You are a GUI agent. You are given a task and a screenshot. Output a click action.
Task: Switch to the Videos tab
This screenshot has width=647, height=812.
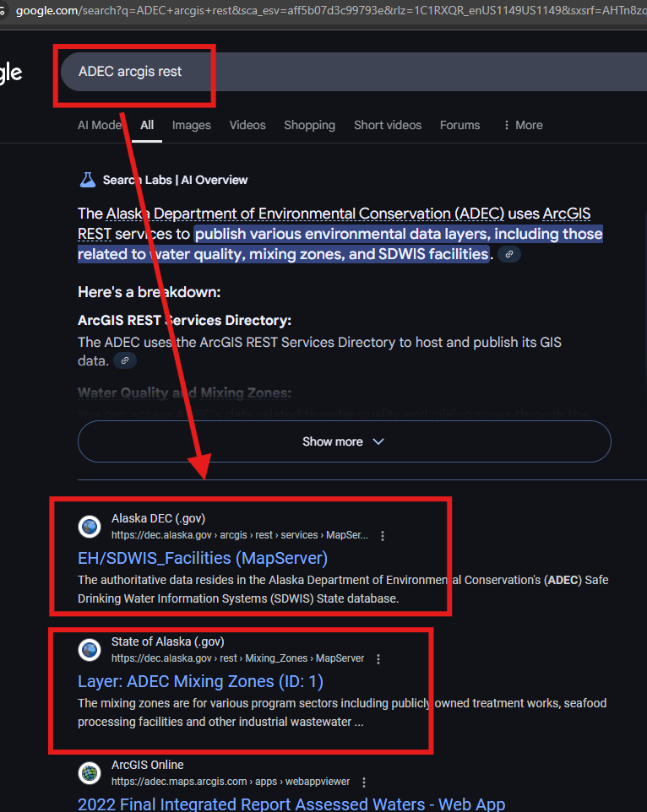coord(247,125)
